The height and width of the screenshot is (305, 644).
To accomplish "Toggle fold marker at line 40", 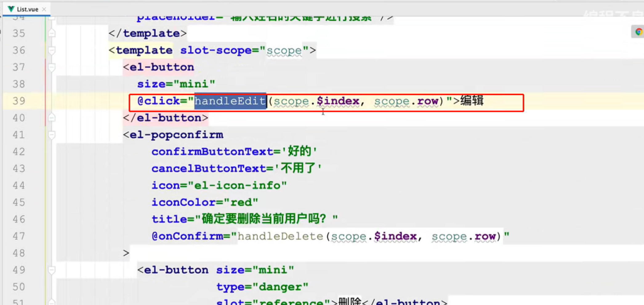I will click(52, 118).
